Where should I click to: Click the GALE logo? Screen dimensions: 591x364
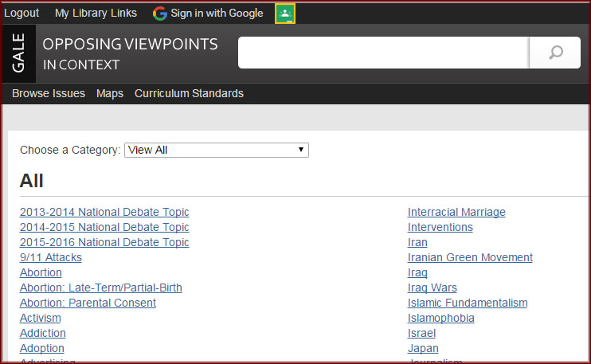pos(19,53)
